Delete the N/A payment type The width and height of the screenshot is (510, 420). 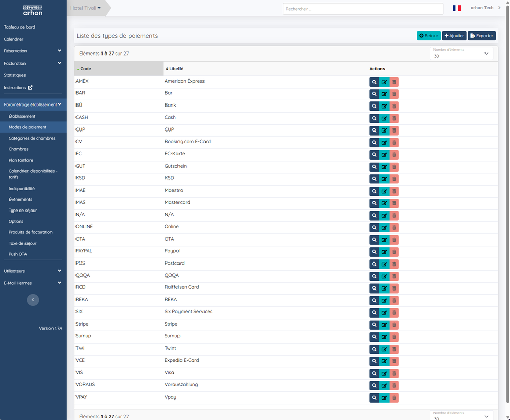(394, 215)
